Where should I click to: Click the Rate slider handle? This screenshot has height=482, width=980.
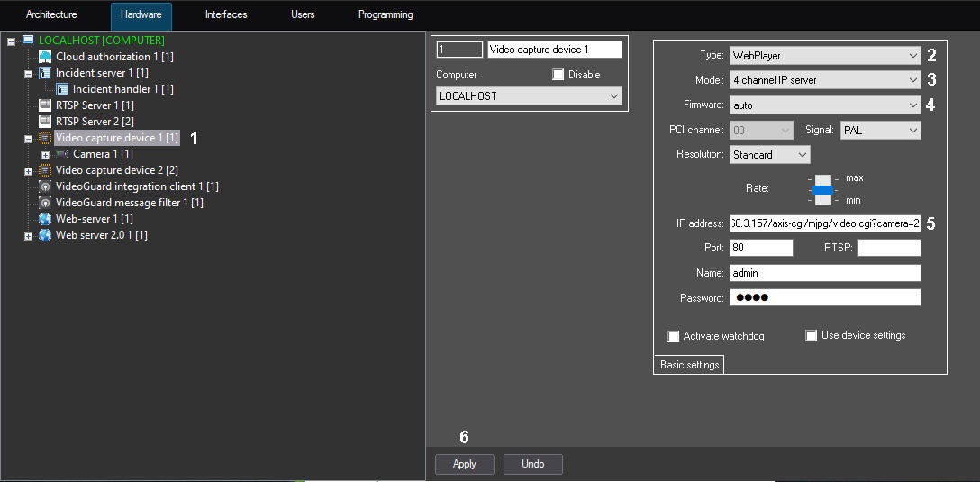823,190
